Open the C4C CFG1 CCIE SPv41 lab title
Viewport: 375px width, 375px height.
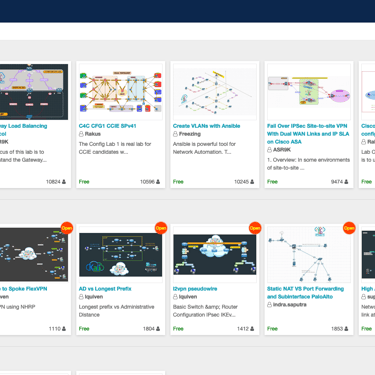pos(107,126)
